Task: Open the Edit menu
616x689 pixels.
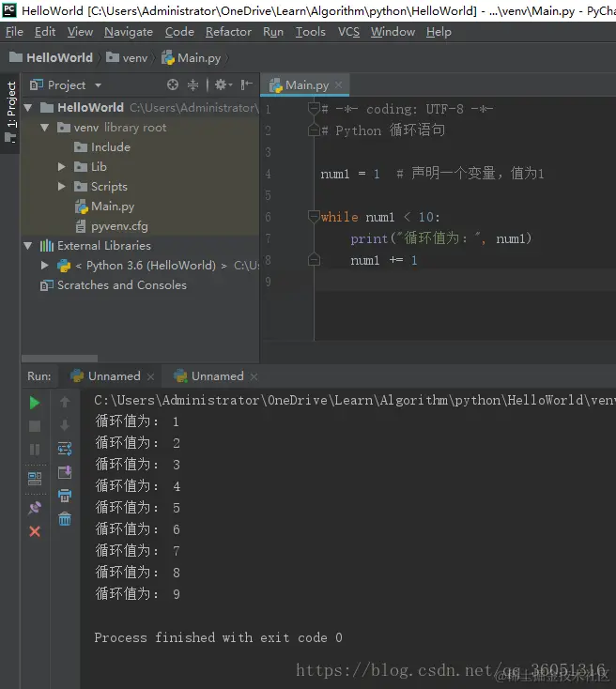Action: point(45,32)
